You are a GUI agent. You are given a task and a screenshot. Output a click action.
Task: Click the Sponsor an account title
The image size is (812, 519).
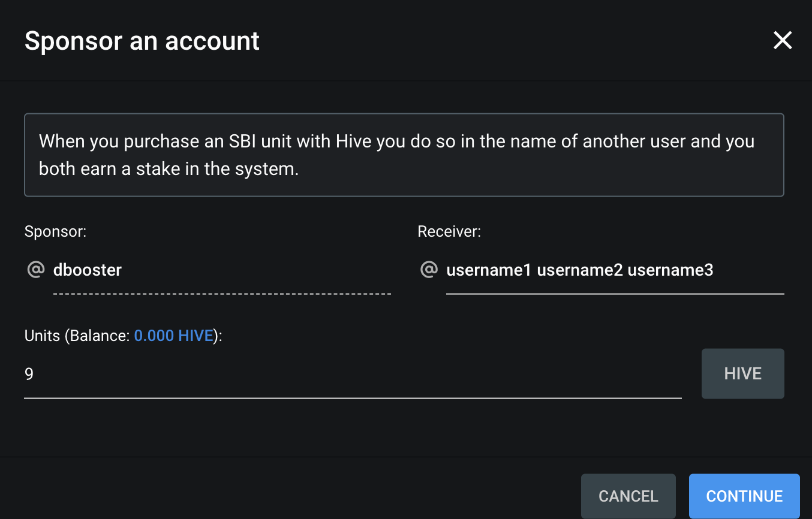click(142, 41)
